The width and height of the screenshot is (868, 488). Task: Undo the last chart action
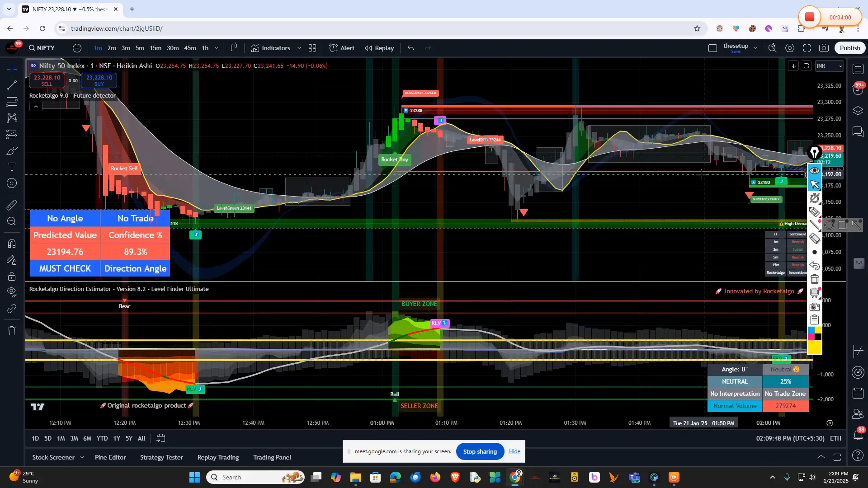pos(410,48)
